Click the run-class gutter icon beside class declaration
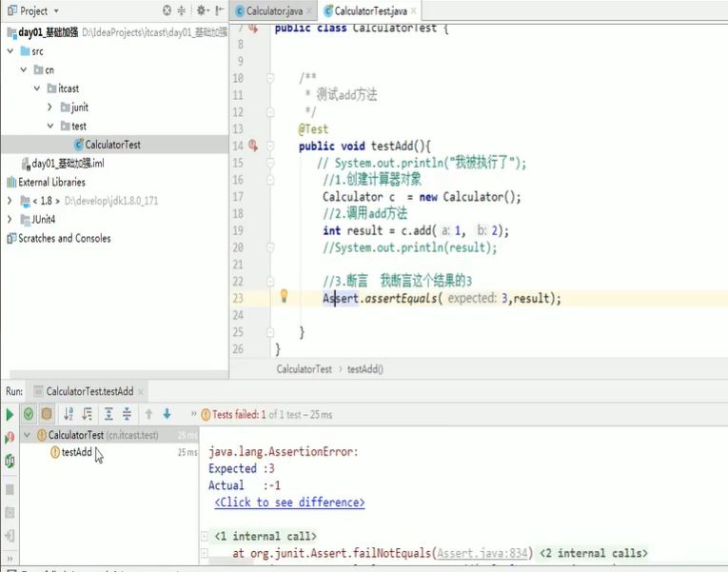This screenshot has width=728, height=572. tap(253, 28)
